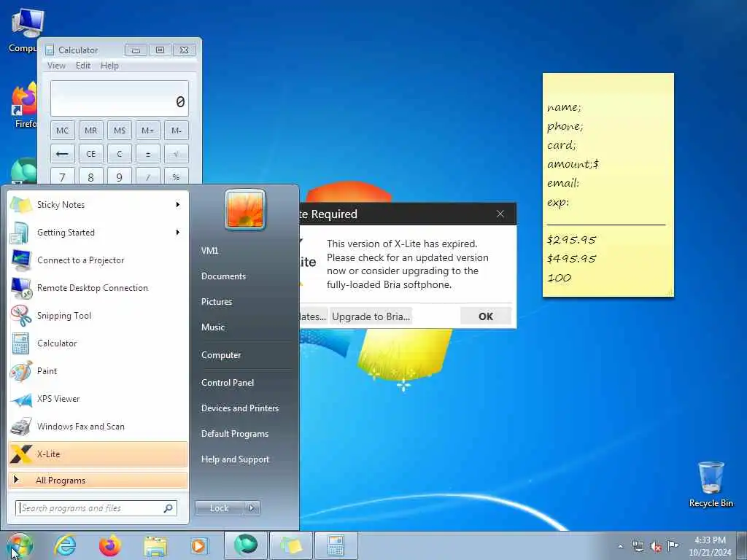Screen dimensions: 747x560
Task: Click digit 8 in Calculator
Action: pyautogui.click(x=91, y=176)
